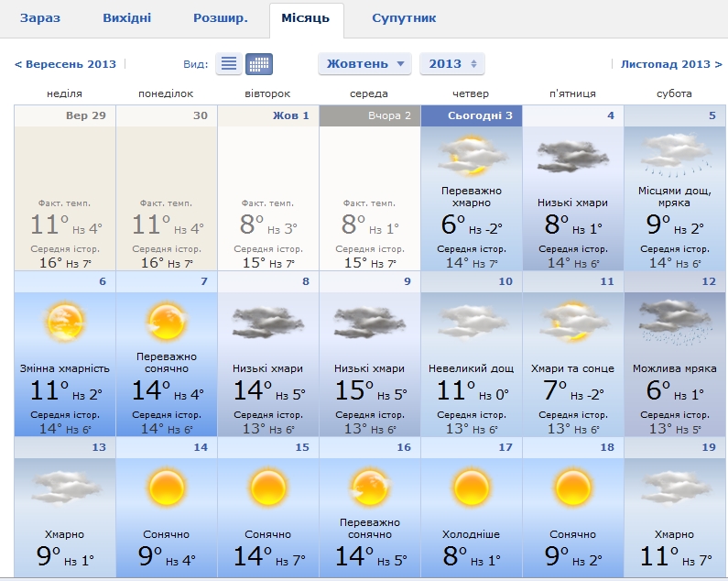Click the cloud icon on October 10
The image size is (728, 581).
[x=471, y=323]
